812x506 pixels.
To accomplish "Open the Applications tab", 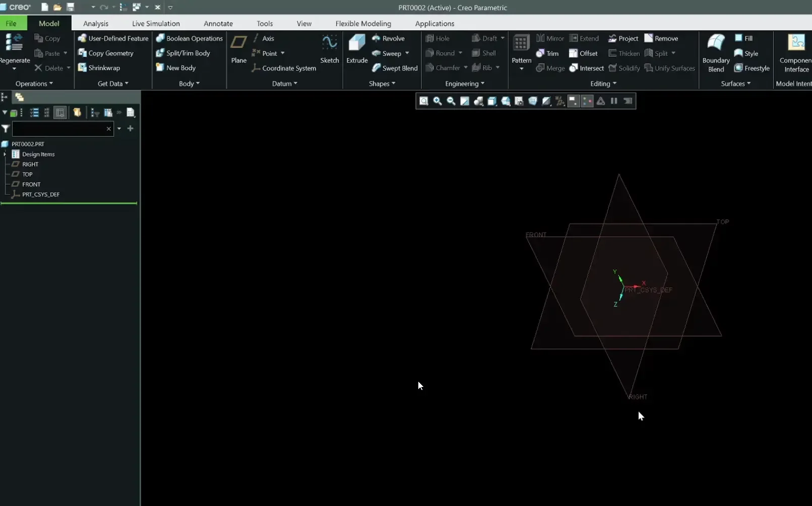I will pos(434,23).
